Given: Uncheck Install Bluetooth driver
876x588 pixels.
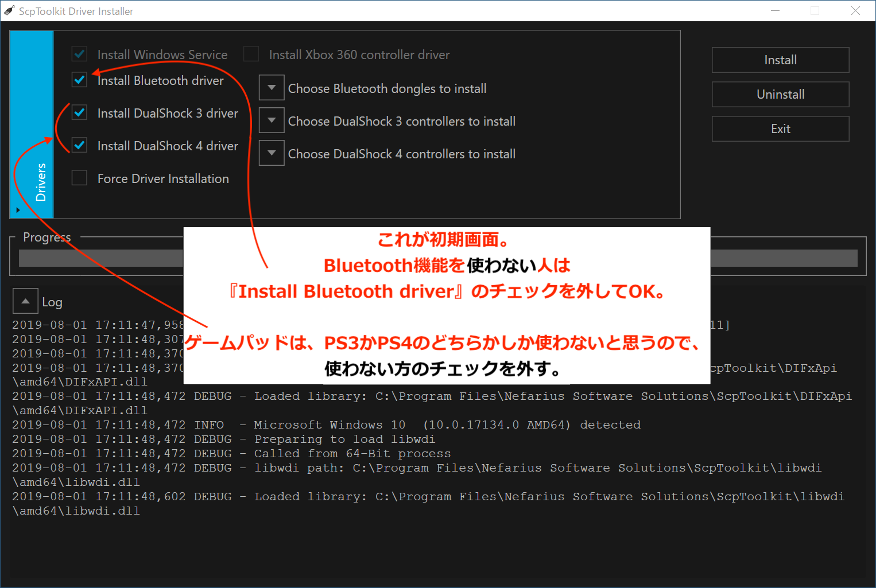Looking at the screenshot, I should click(x=79, y=80).
